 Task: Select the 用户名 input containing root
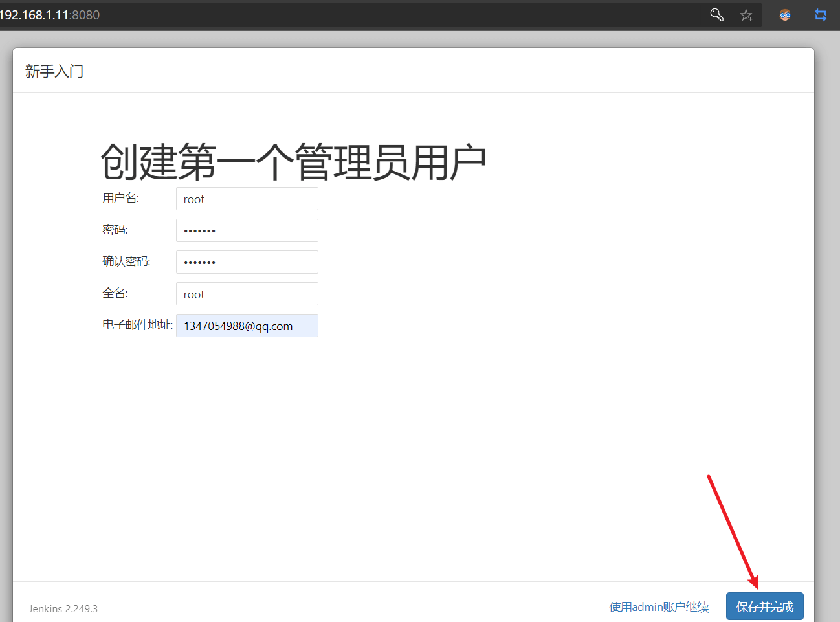[247, 199]
